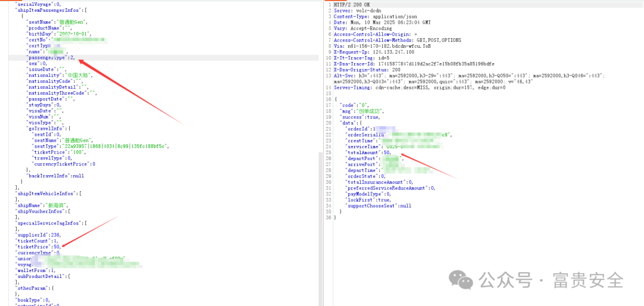Click the "backTravelInfo":null line
Screen dimensions: 644x306
(x=55, y=176)
